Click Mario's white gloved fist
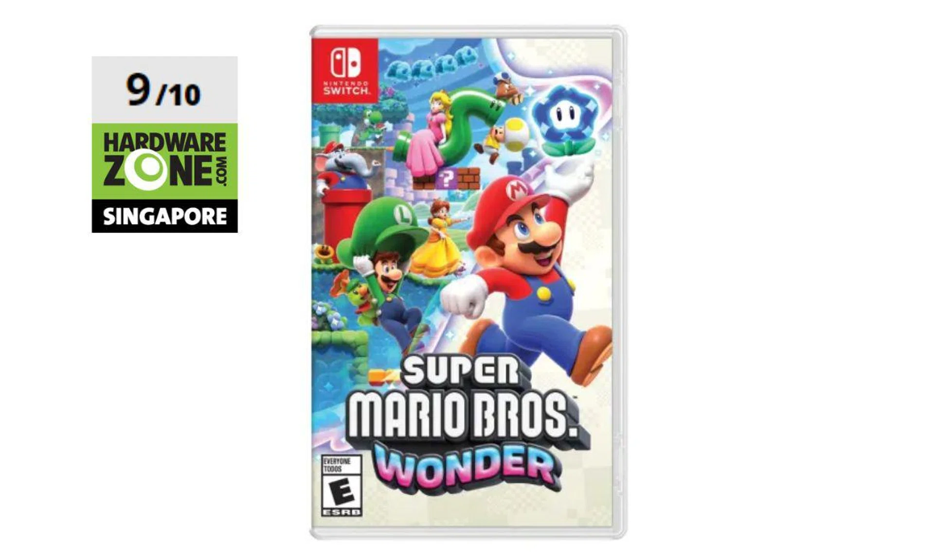Viewport: 934px width, 560px height. pos(462,297)
